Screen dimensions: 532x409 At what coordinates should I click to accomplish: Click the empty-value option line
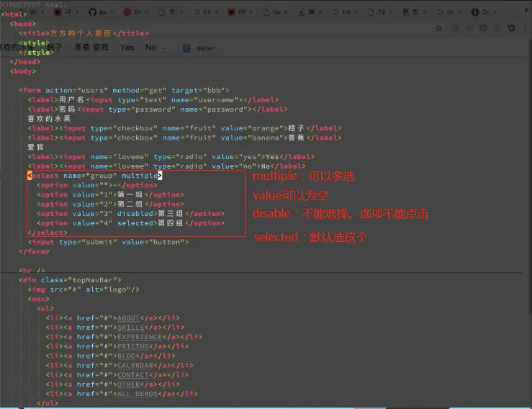(97, 185)
